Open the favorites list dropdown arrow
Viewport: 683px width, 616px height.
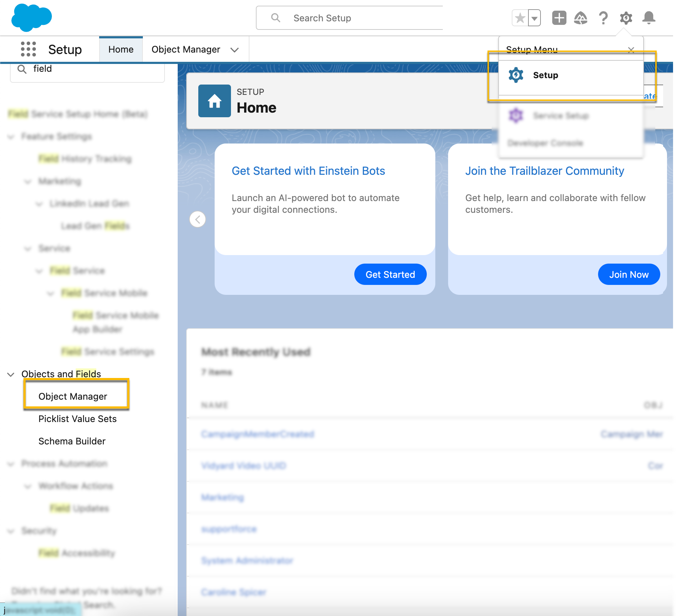(534, 18)
